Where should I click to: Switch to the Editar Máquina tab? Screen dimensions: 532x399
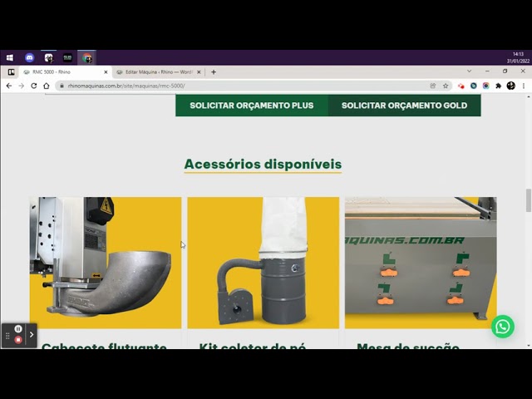pos(158,72)
